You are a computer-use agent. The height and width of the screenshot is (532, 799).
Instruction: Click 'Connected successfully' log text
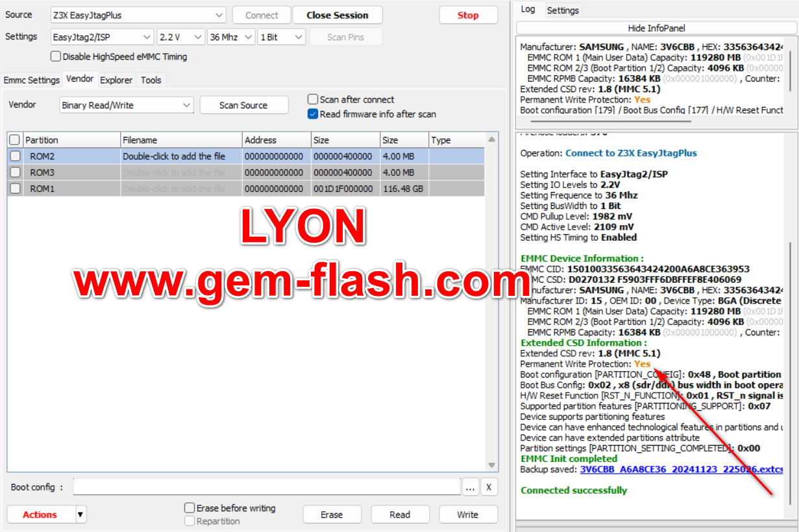pyautogui.click(x=574, y=490)
